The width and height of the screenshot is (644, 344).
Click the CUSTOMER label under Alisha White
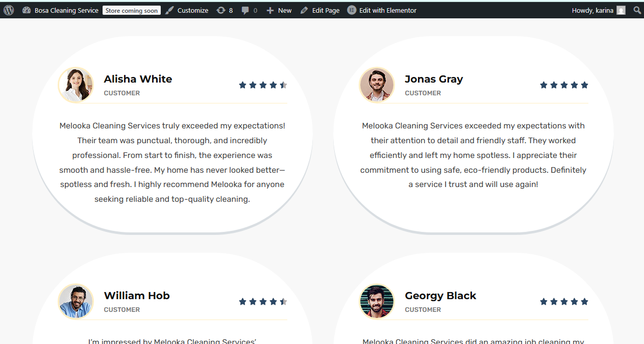[x=122, y=93]
